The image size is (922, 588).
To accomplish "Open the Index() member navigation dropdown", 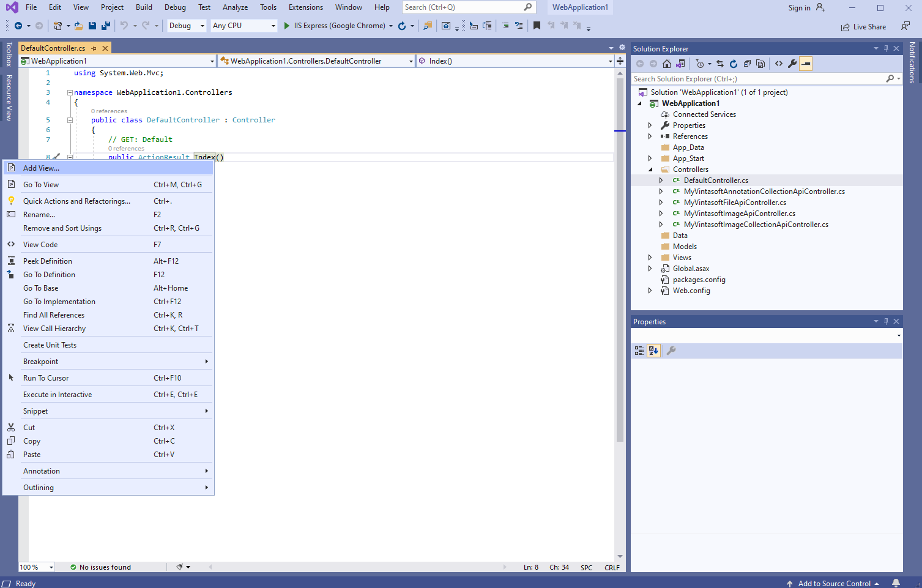I will pos(515,61).
